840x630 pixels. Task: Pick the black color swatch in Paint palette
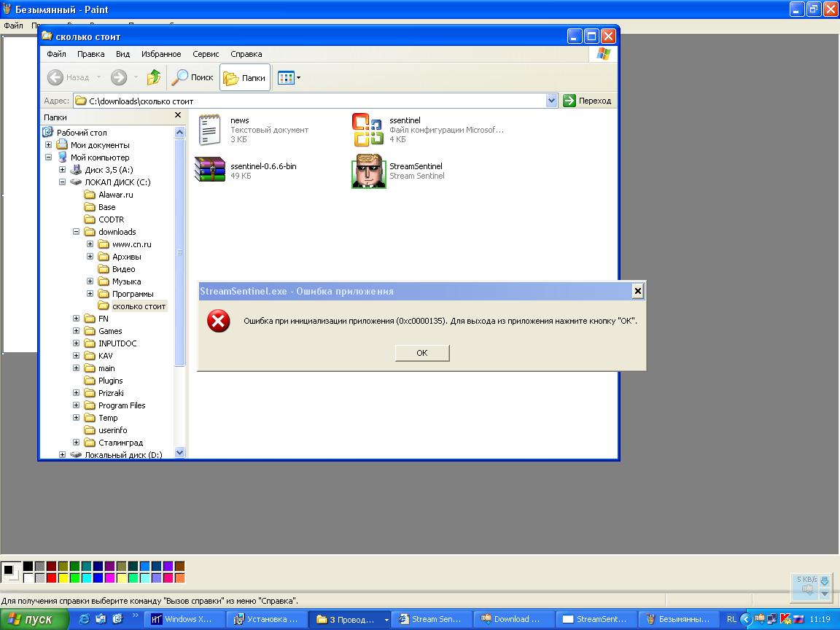28,567
